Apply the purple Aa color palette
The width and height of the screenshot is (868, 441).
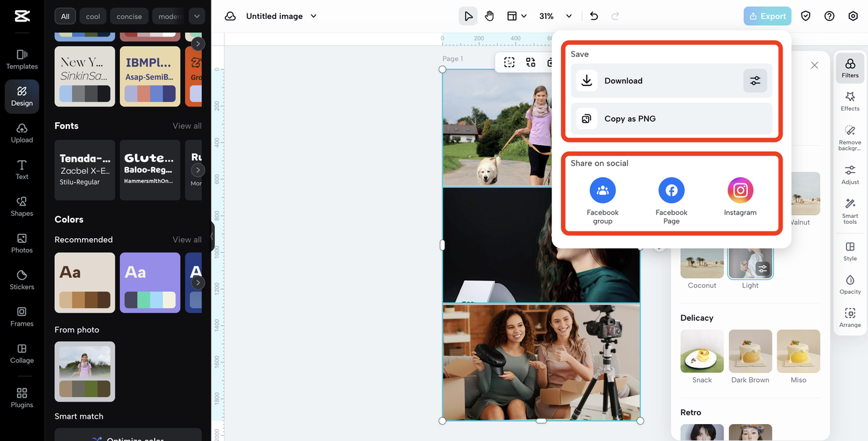(150, 283)
